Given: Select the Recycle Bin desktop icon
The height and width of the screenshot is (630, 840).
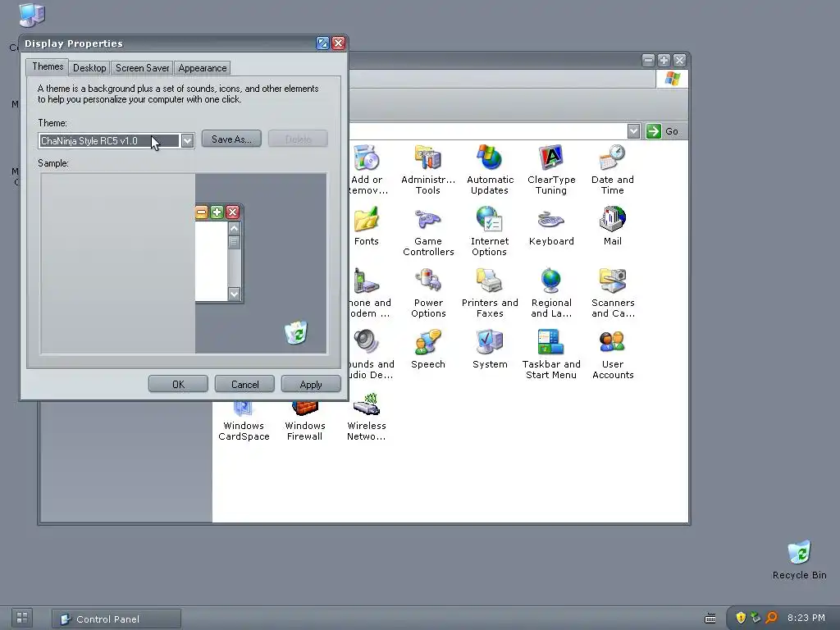Looking at the screenshot, I should tap(799, 554).
